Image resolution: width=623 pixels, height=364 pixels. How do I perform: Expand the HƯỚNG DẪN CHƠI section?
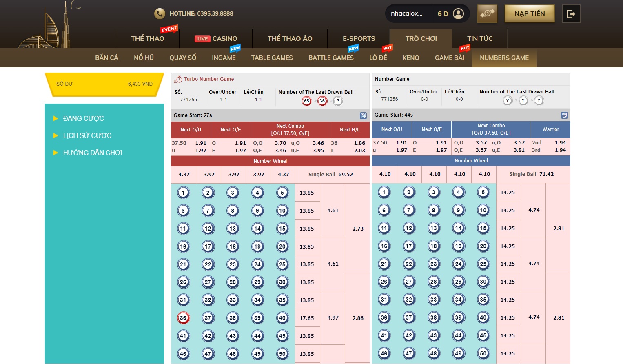[92, 153]
